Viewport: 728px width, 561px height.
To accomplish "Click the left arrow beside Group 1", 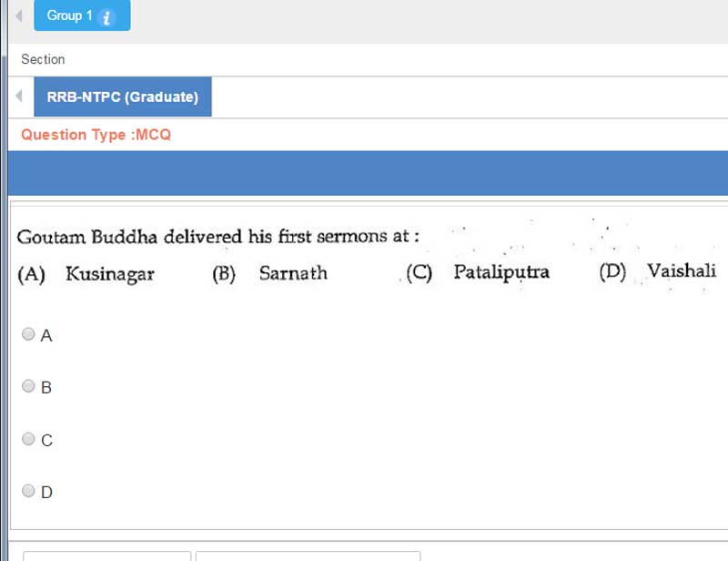I will pos(19,16).
